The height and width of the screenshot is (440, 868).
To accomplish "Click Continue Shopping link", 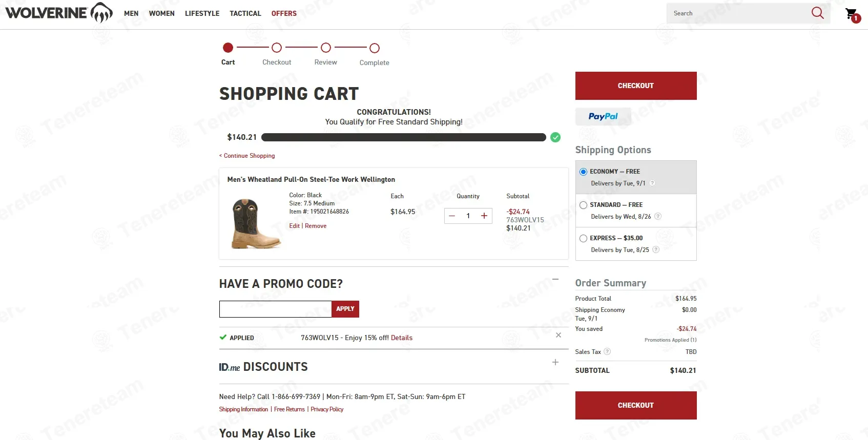I will point(247,156).
